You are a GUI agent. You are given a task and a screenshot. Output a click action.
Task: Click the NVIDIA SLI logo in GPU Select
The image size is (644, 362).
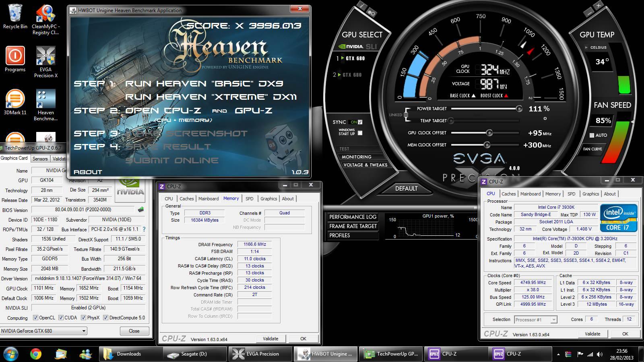tap(357, 46)
